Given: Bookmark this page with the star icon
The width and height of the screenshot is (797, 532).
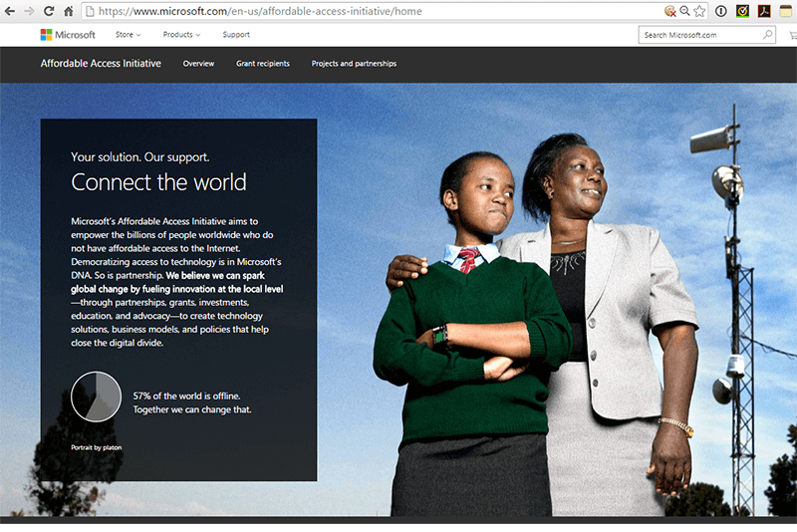Looking at the screenshot, I should [x=699, y=11].
